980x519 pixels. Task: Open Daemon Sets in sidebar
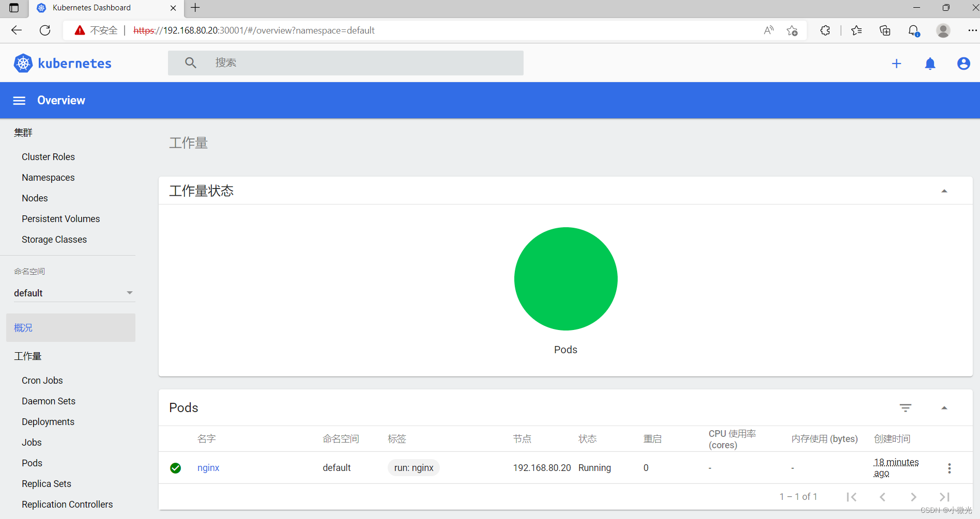click(x=49, y=401)
